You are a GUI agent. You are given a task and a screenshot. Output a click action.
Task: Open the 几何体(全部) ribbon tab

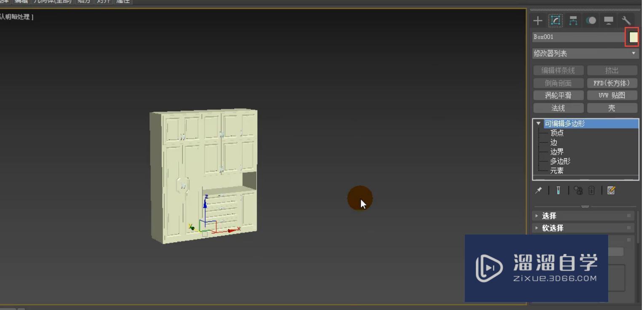point(53,1)
